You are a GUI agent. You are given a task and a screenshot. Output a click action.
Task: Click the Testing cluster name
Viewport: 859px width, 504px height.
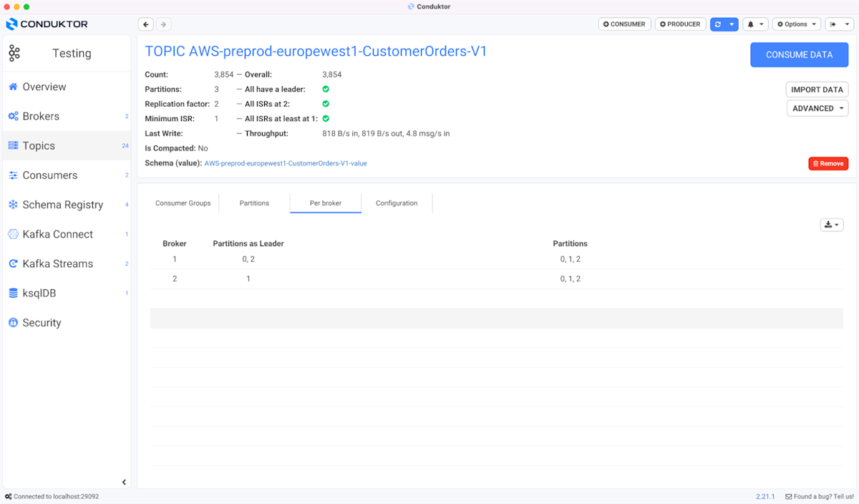(x=72, y=53)
